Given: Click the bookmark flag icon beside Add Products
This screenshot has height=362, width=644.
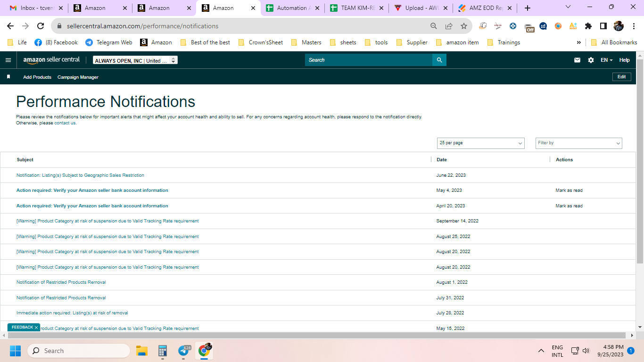Looking at the screenshot, I should (8, 77).
